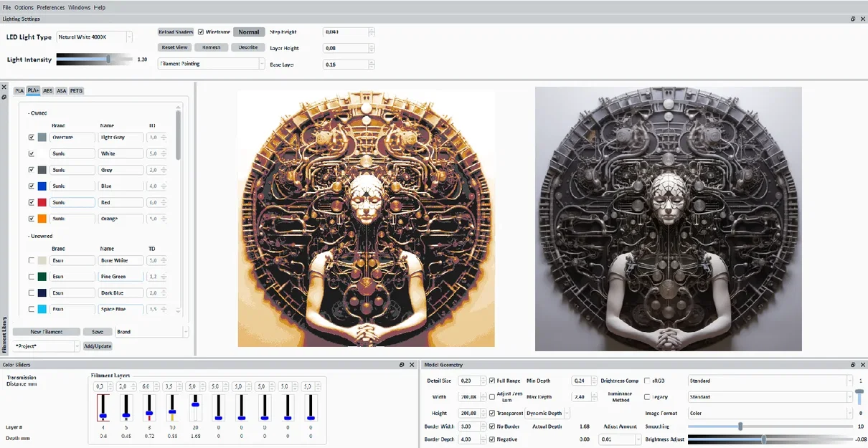Screen dimensions: 868x448
Task: Click the Remesh button
Action: pos(212,47)
